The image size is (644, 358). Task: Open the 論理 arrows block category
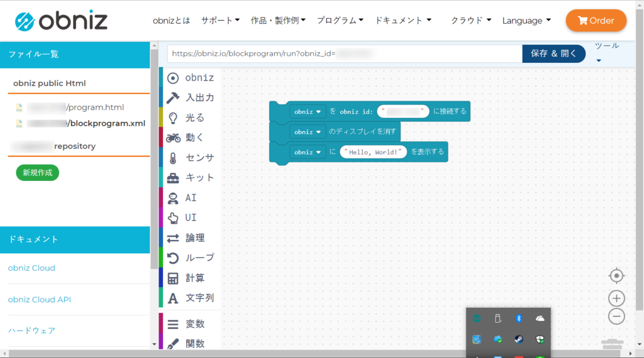(x=191, y=238)
